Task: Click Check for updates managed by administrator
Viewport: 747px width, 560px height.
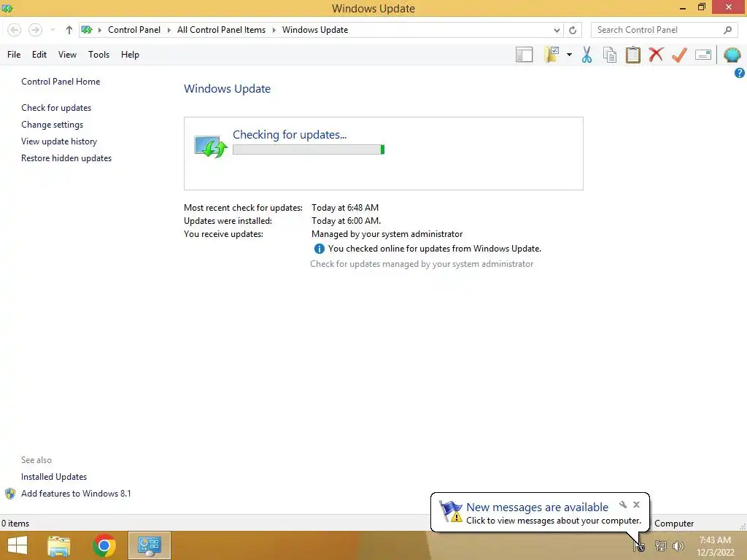Action: pyautogui.click(x=422, y=264)
